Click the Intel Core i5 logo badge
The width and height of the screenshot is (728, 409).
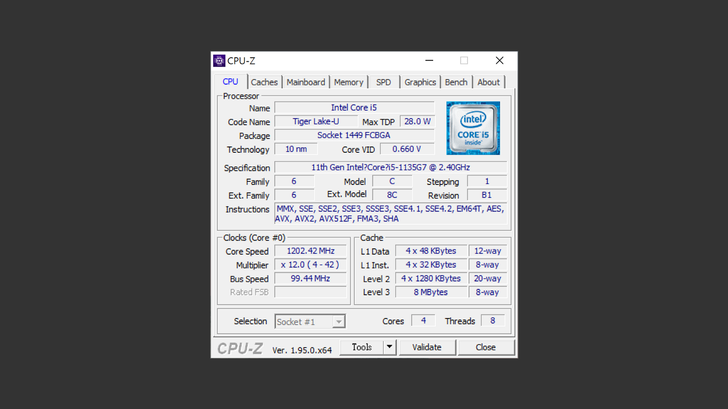click(x=473, y=128)
